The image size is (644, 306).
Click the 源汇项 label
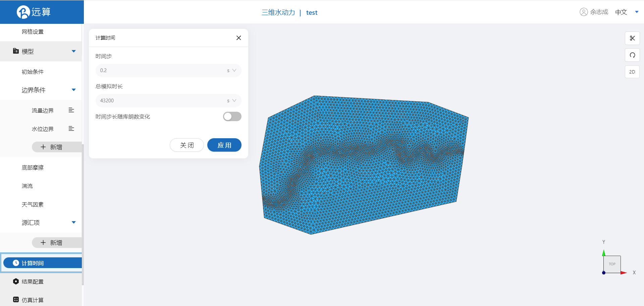pyautogui.click(x=31, y=222)
